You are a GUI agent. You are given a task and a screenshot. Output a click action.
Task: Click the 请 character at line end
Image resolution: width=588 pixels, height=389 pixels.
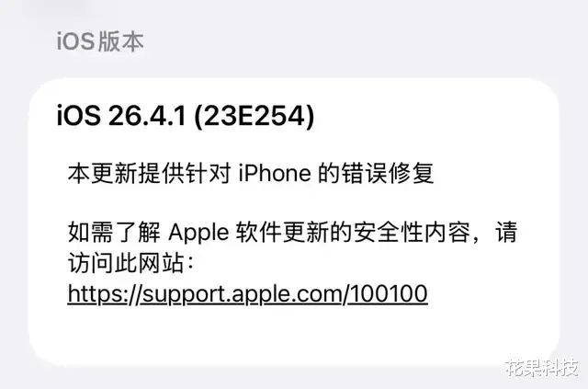pos(506,233)
